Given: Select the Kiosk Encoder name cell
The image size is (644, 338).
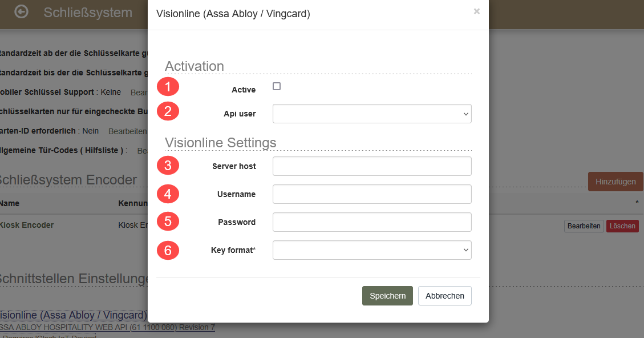Looking at the screenshot, I should tap(27, 225).
